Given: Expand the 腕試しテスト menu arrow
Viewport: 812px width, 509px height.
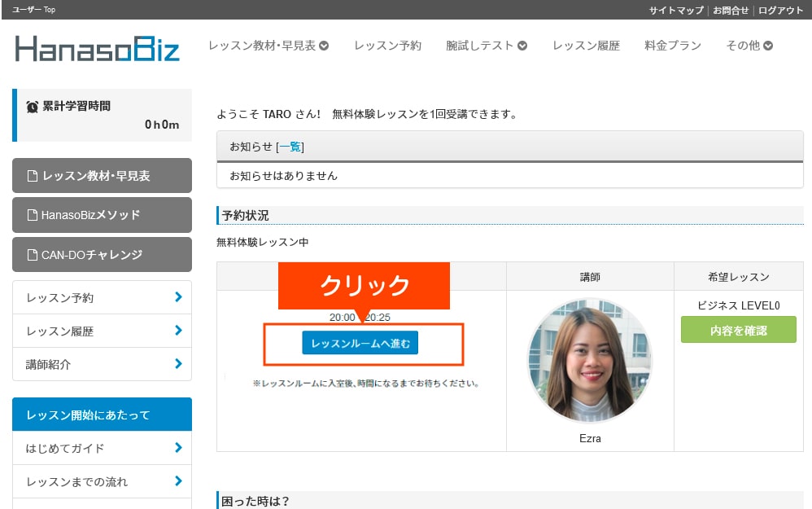Looking at the screenshot, I should tap(522, 46).
